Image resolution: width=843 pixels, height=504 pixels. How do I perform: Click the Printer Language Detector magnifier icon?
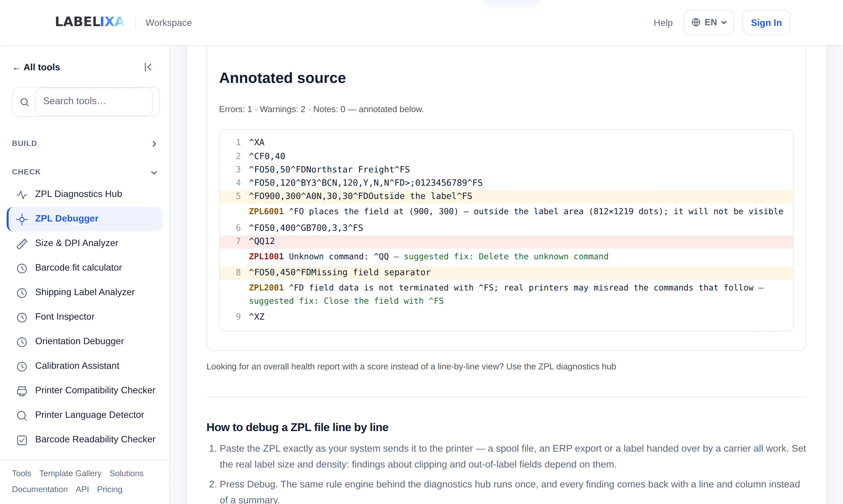tap(22, 415)
